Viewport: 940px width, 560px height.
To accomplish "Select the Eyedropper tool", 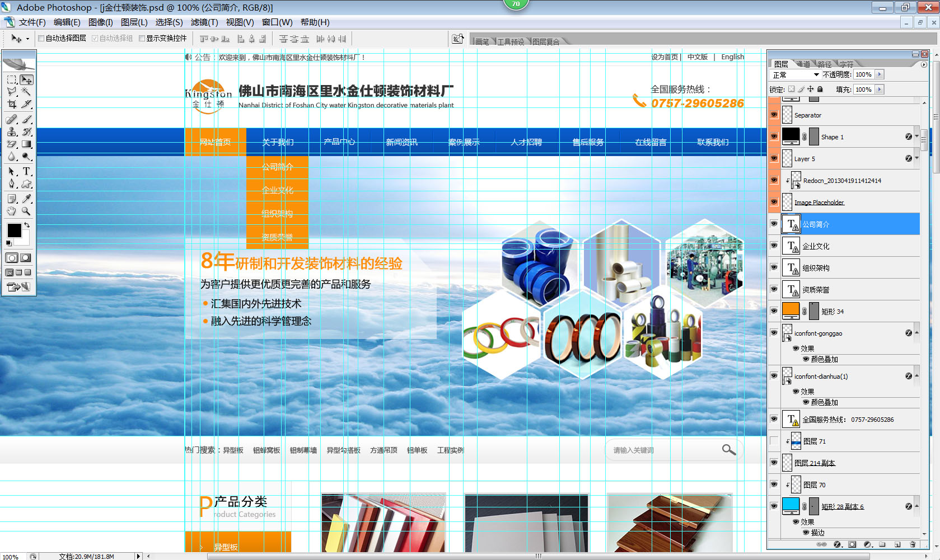I will click(26, 199).
